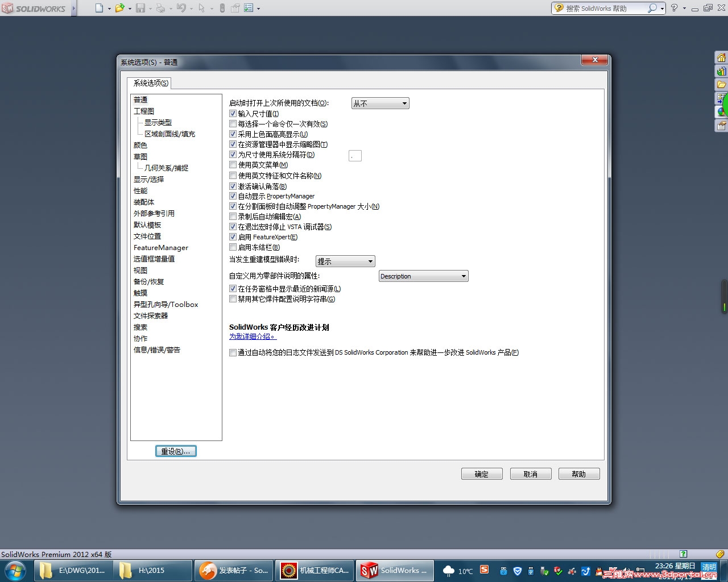Open the Custom Properties clipboard pane icon
728x582 pixels.
(721, 126)
